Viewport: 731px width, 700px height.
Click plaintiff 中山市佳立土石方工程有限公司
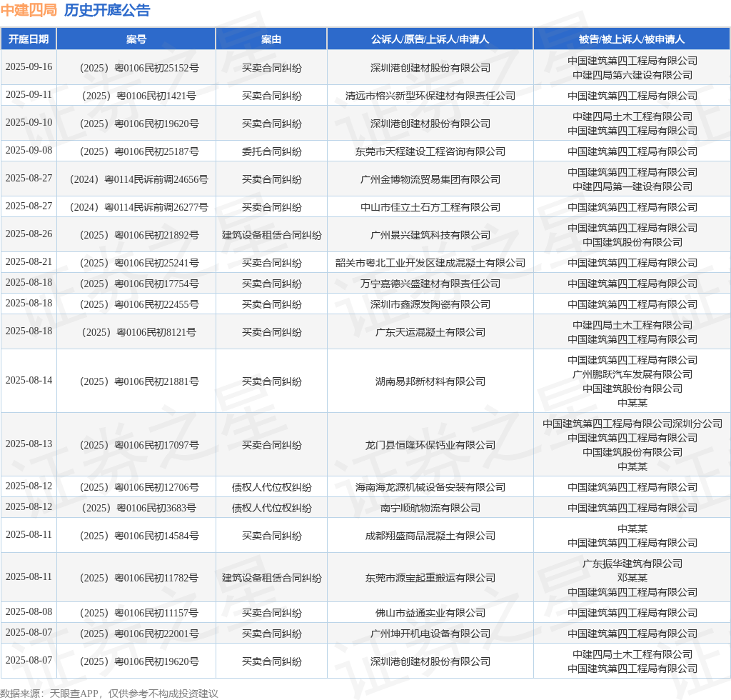click(x=430, y=208)
